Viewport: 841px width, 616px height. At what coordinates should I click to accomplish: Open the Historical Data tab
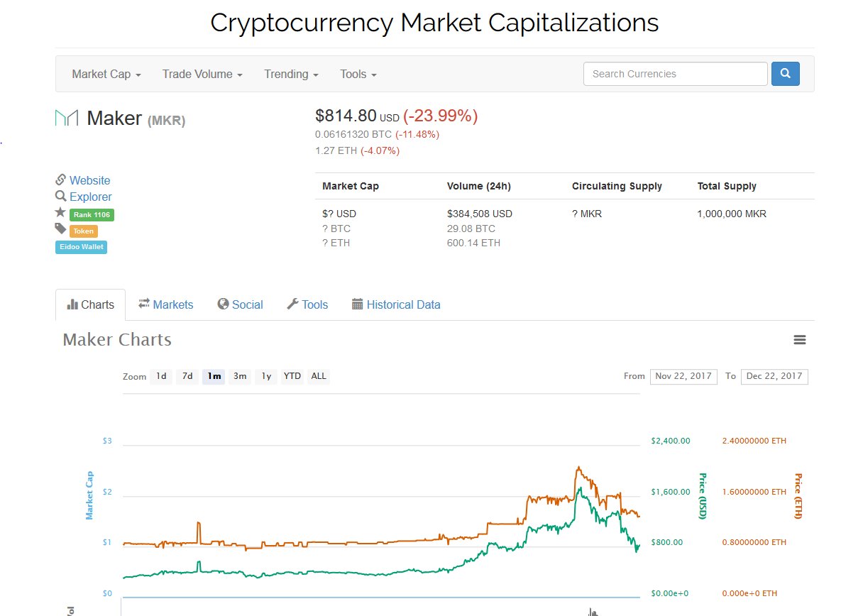coord(396,304)
